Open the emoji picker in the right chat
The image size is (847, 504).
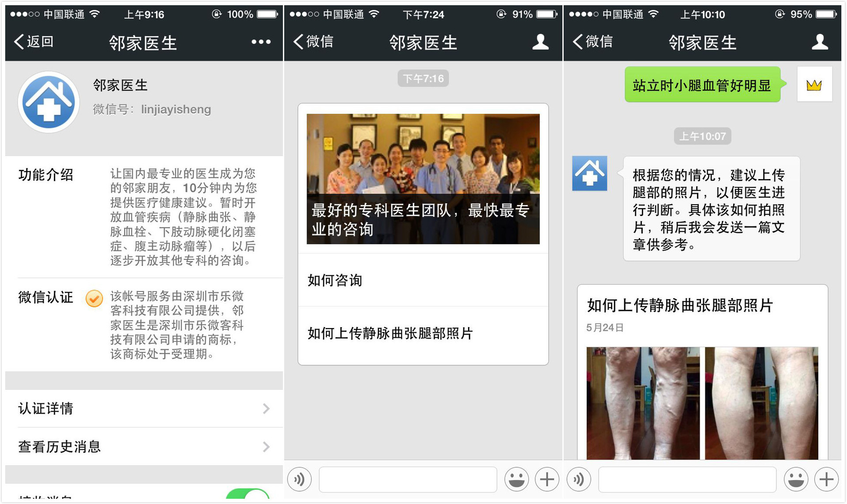point(795,479)
